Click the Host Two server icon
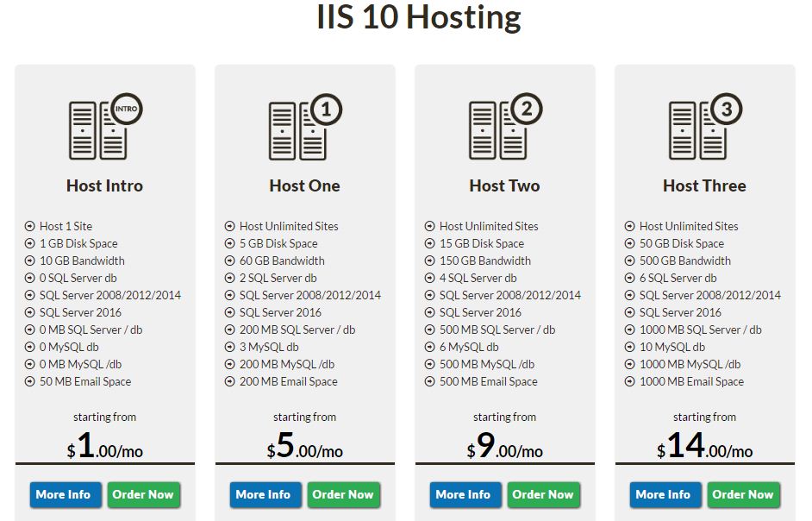 [505, 126]
